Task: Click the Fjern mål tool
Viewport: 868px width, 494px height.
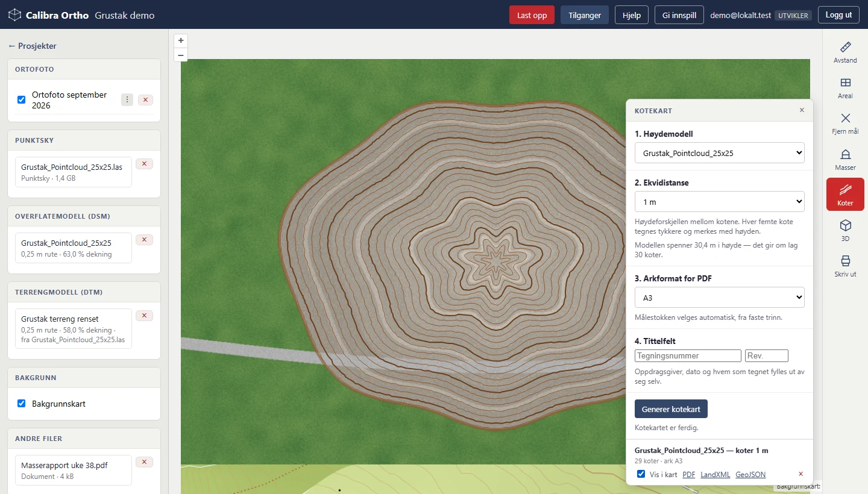Action: (845, 123)
